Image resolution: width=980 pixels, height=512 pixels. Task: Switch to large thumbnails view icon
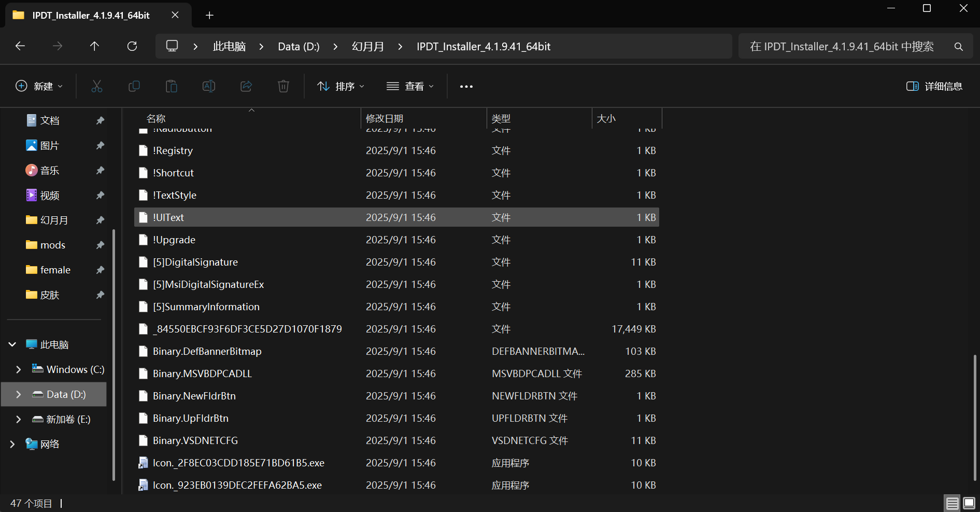click(969, 503)
